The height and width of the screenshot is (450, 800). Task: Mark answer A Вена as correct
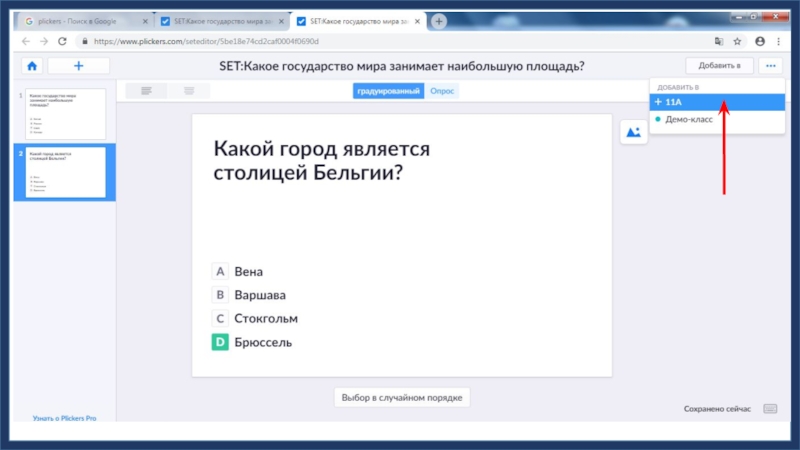(220, 271)
